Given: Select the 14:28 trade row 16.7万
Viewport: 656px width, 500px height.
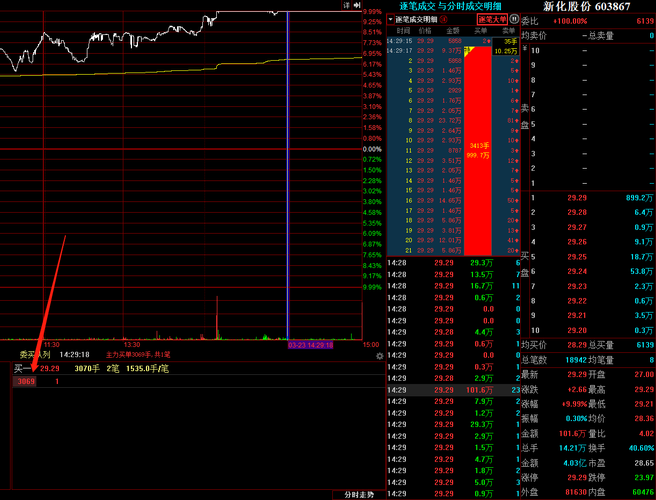Looking at the screenshot, I should coord(454,286).
